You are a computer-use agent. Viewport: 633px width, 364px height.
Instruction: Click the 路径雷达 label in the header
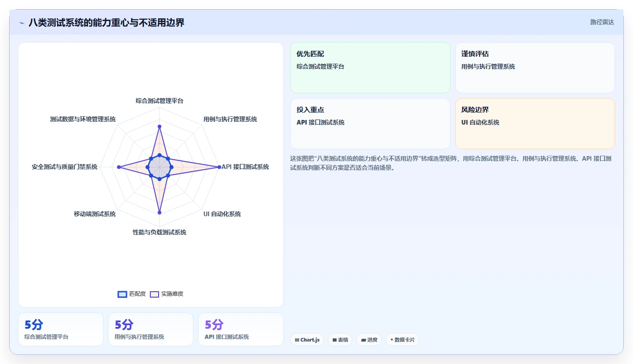point(602,22)
